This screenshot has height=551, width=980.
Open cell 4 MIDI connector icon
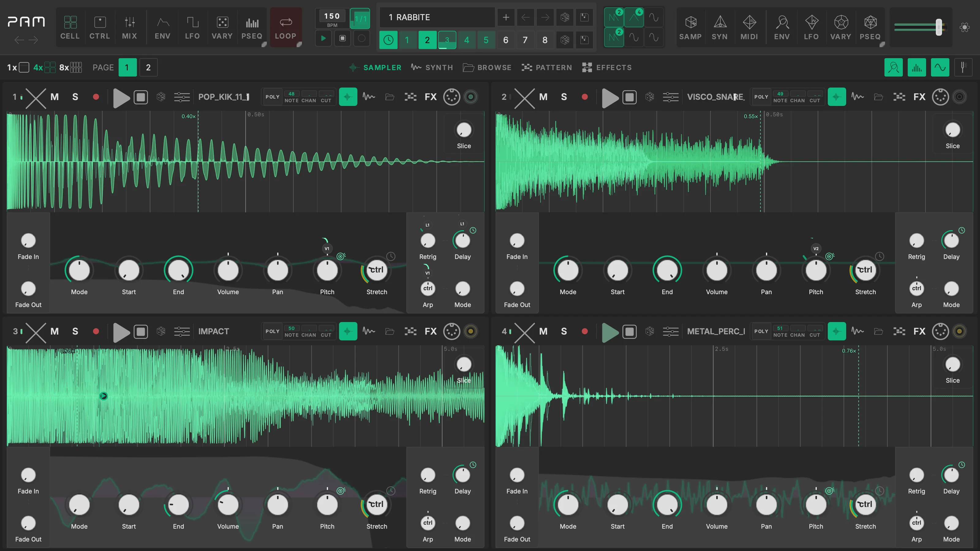click(940, 332)
